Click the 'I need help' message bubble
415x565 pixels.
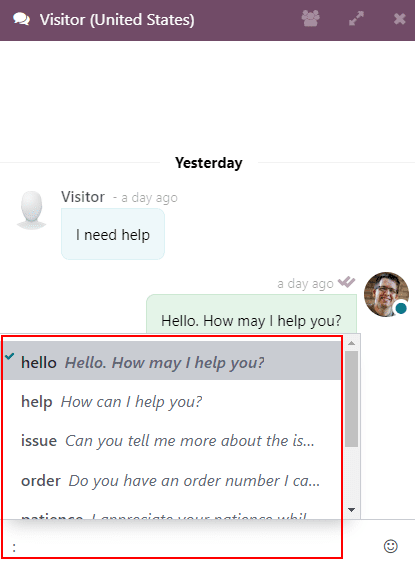[x=113, y=235]
